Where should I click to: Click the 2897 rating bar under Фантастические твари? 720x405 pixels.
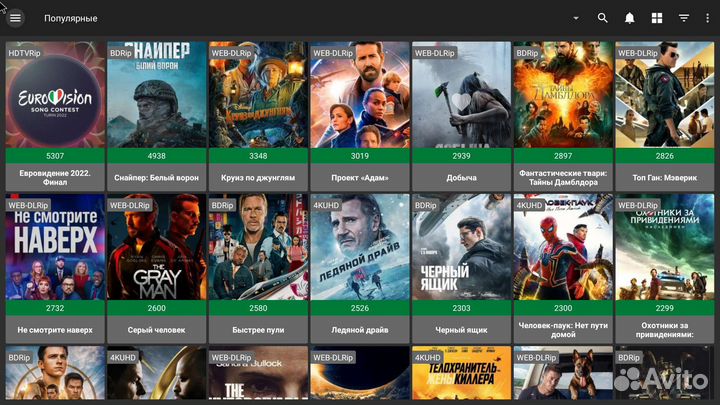click(562, 156)
